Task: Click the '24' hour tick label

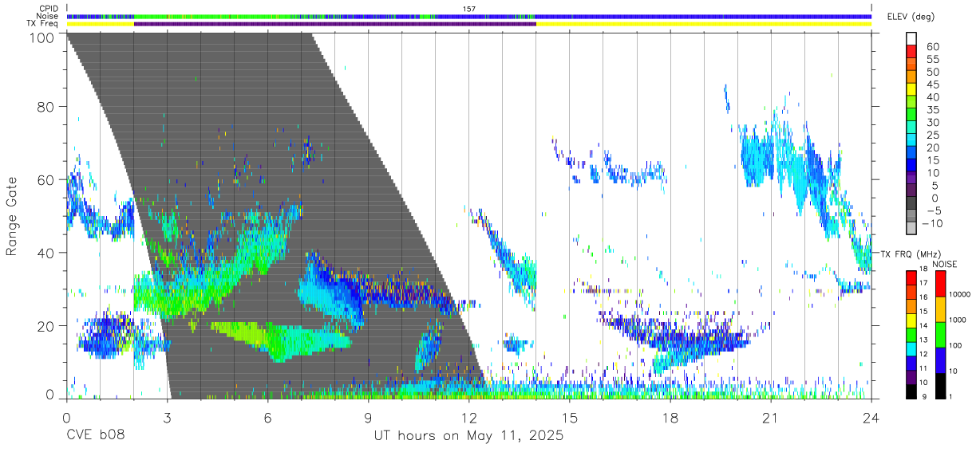Action: click(x=871, y=418)
